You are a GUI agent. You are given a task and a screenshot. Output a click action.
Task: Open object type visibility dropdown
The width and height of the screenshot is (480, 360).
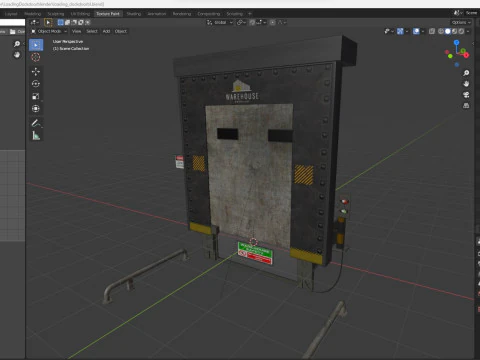point(389,31)
